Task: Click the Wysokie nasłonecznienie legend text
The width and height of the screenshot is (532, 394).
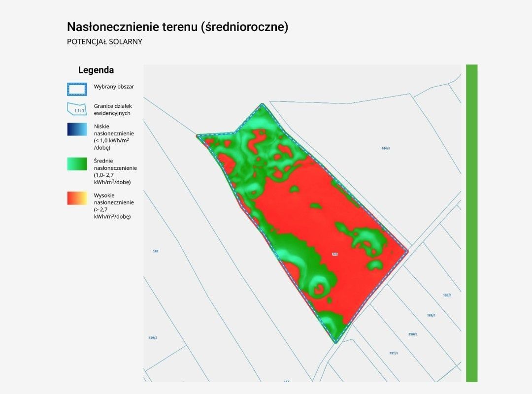Action: 114,206
